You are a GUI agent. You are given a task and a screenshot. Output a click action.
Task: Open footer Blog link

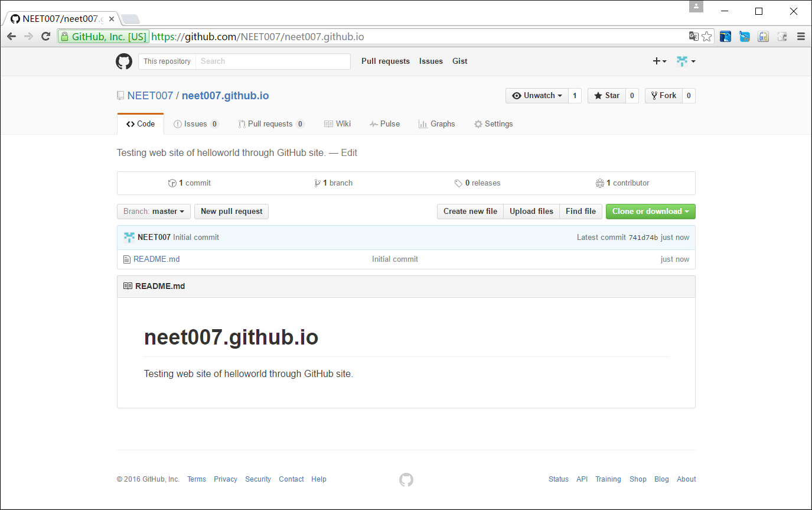pyautogui.click(x=661, y=479)
